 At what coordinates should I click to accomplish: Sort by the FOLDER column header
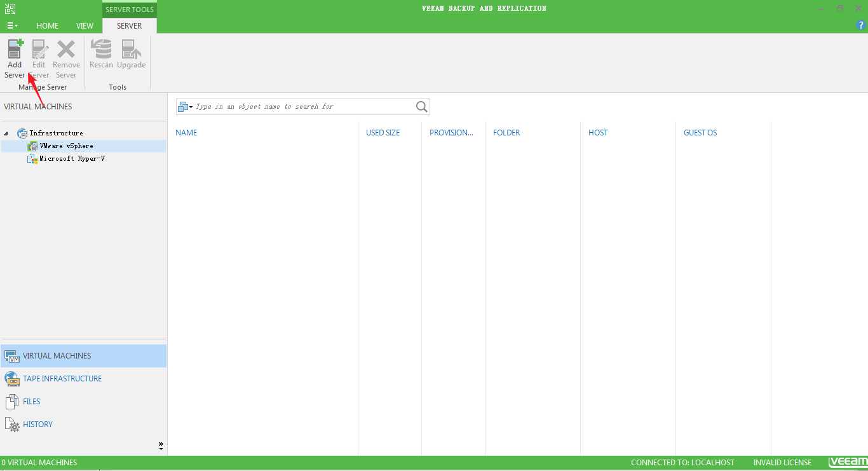coord(506,133)
